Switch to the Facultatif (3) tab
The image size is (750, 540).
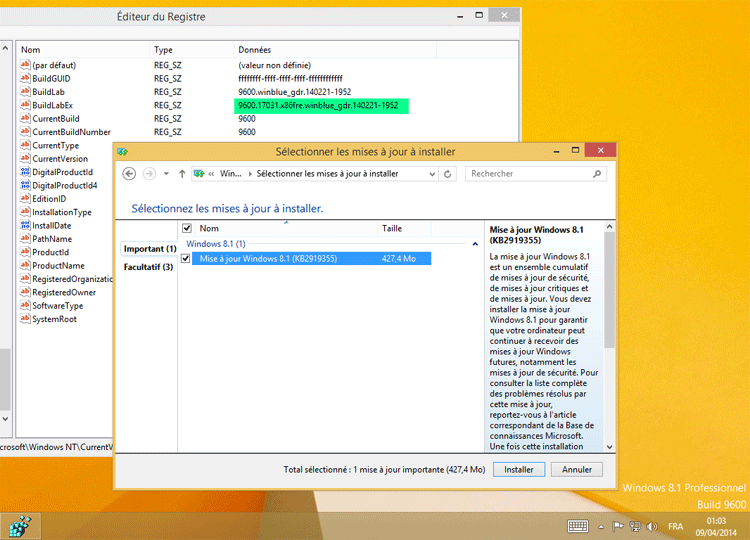pos(149,267)
